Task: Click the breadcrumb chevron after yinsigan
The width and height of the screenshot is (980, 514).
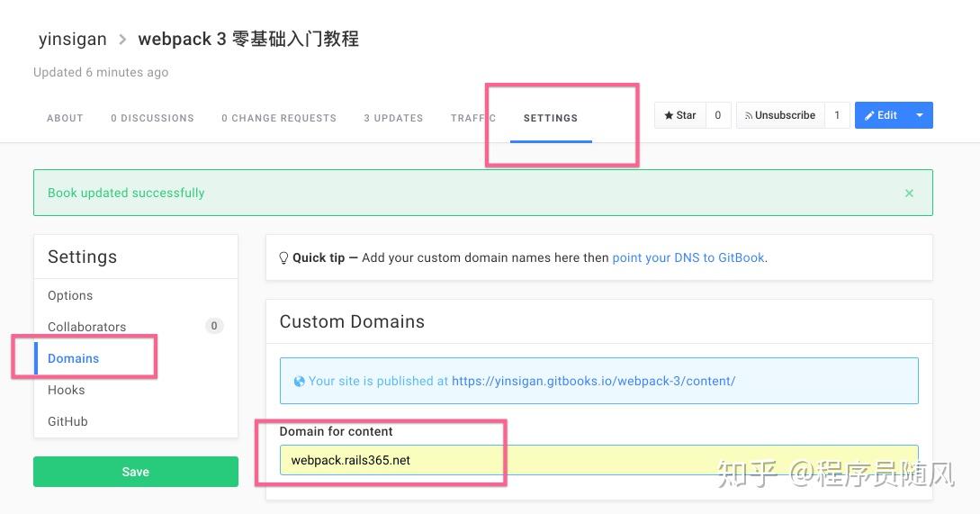Action: pyautogui.click(x=122, y=40)
